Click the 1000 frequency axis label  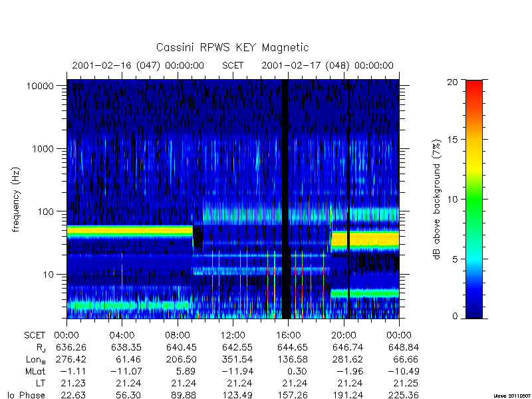click(x=43, y=148)
